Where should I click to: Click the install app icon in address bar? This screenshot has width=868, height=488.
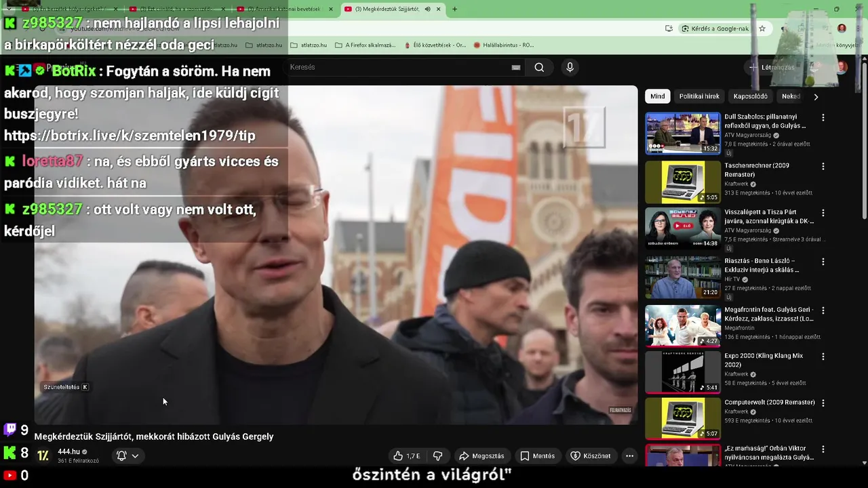coord(669,28)
